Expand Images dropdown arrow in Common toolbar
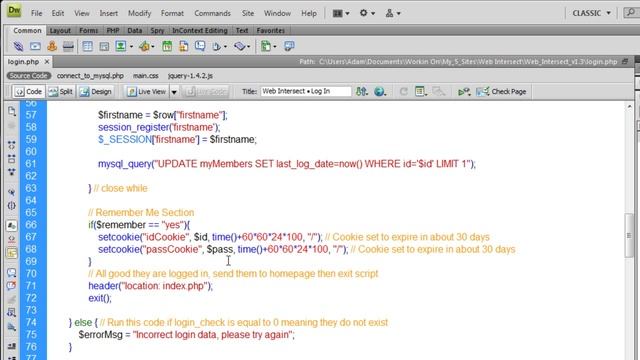This screenshot has height=360, width=640. (x=131, y=47)
